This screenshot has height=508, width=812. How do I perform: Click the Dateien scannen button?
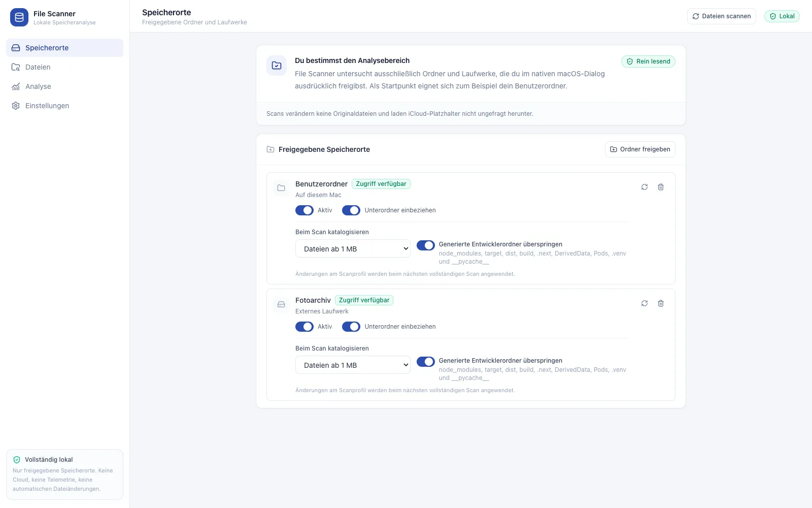721,16
